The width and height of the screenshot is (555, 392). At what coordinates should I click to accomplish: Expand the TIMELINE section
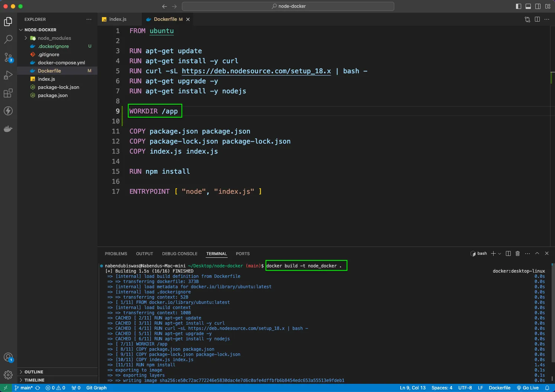pos(34,380)
